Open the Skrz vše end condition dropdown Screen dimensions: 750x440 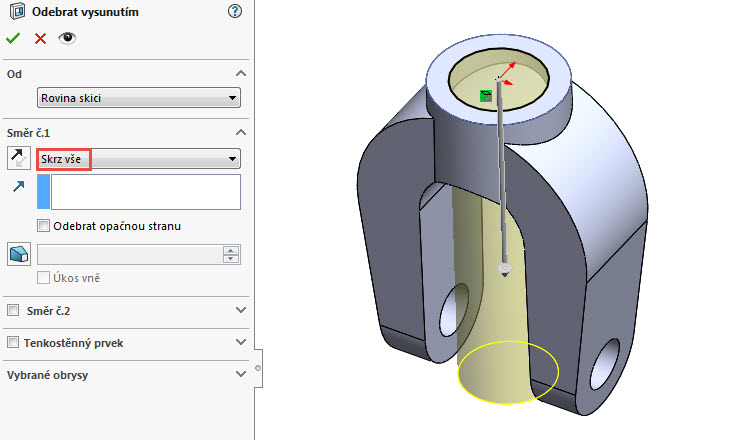point(139,159)
